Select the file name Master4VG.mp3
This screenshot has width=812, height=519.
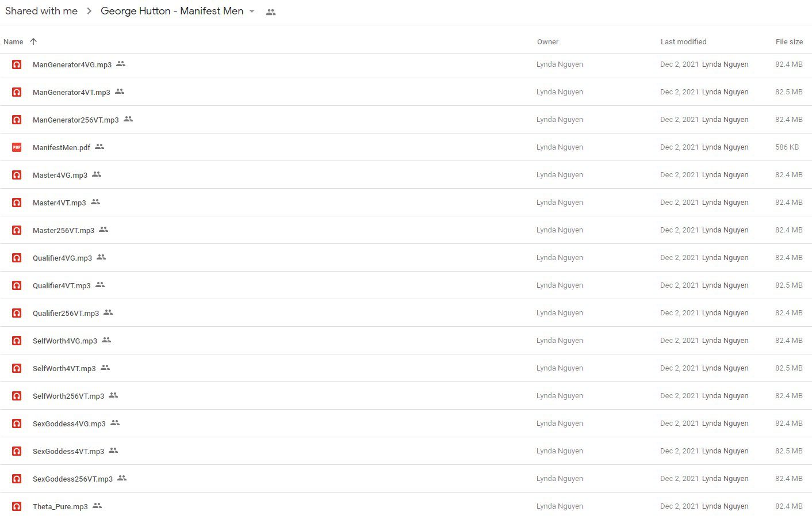coord(60,175)
